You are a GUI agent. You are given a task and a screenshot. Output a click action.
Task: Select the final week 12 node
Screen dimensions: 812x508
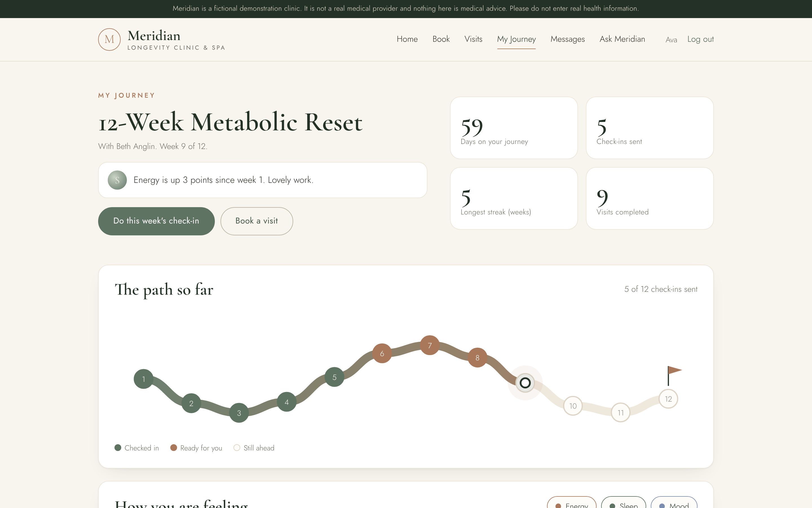(668, 399)
